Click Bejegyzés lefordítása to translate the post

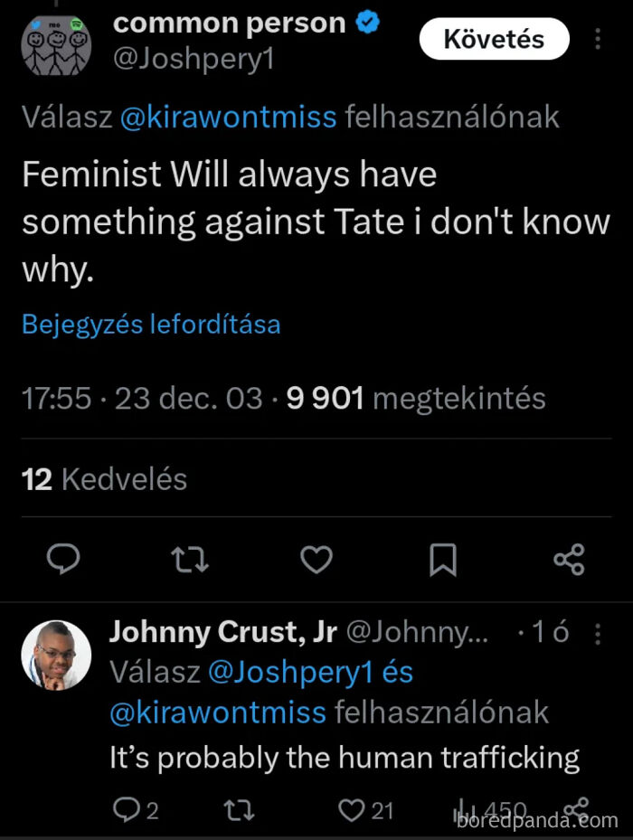coord(151,324)
